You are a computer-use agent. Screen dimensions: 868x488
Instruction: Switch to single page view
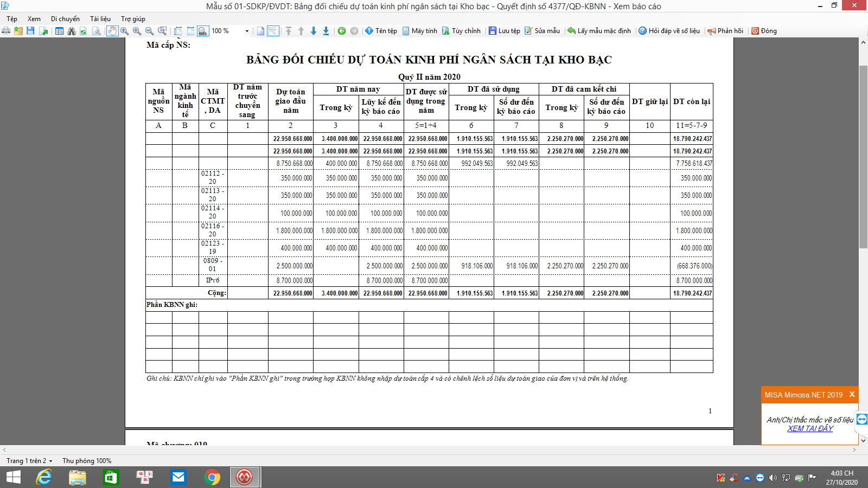click(x=260, y=31)
